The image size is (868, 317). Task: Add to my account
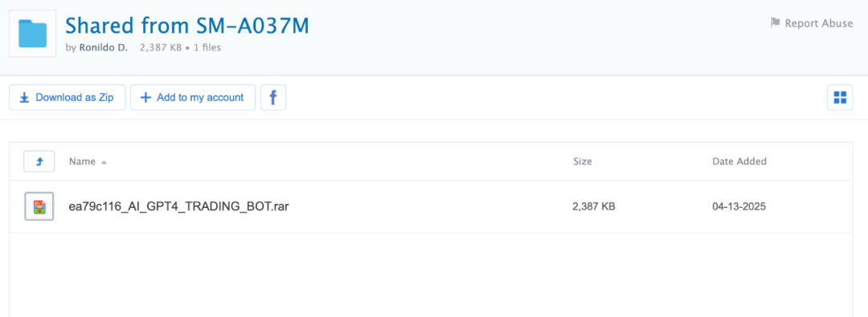[x=193, y=97]
